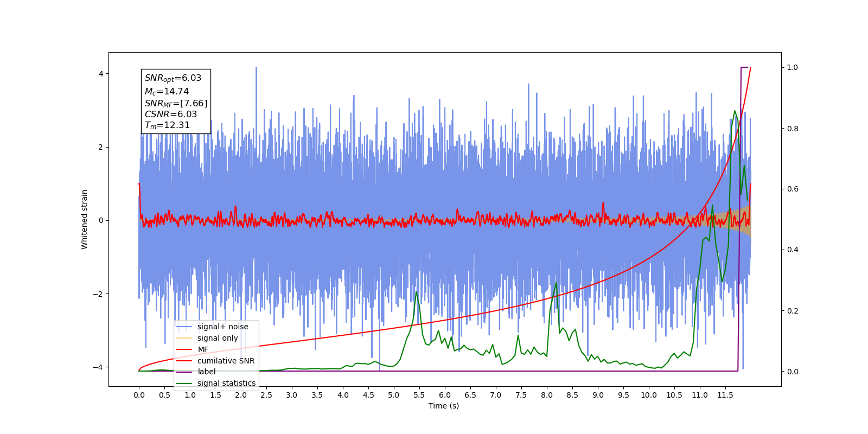
Task: Click the Tm=12.31 annotation text
Action: coord(167,125)
